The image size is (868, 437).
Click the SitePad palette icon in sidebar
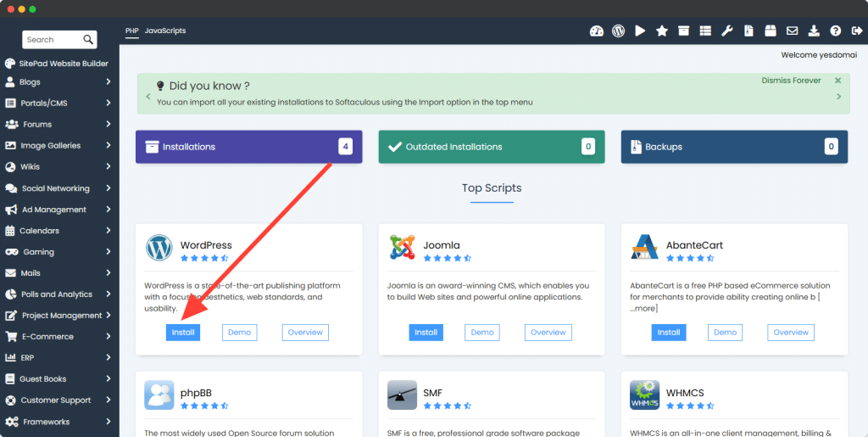click(x=10, y=63)
